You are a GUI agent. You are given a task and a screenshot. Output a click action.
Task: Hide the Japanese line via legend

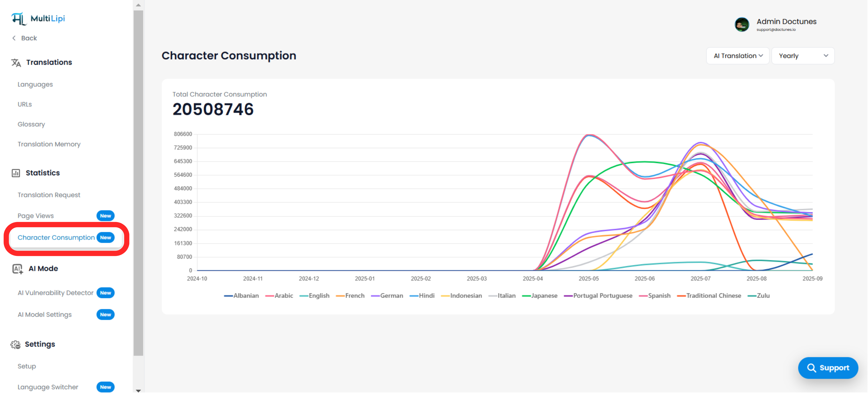pos(539,296)
